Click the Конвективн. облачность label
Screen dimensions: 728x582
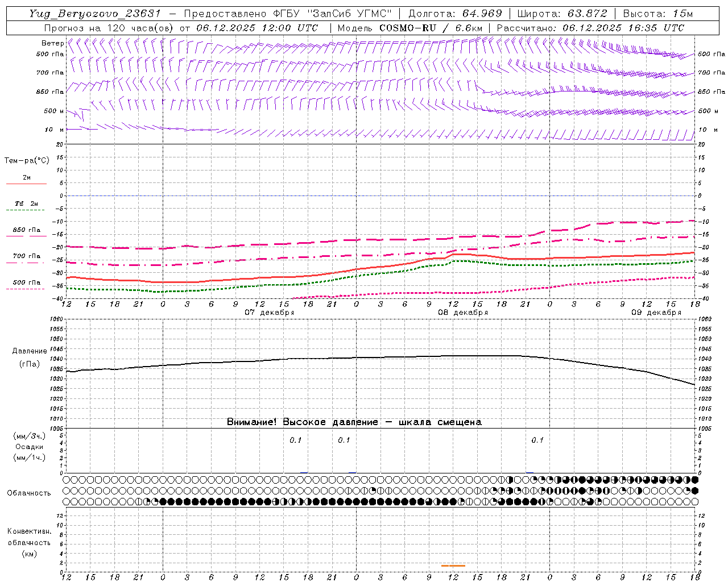point(29,537)
